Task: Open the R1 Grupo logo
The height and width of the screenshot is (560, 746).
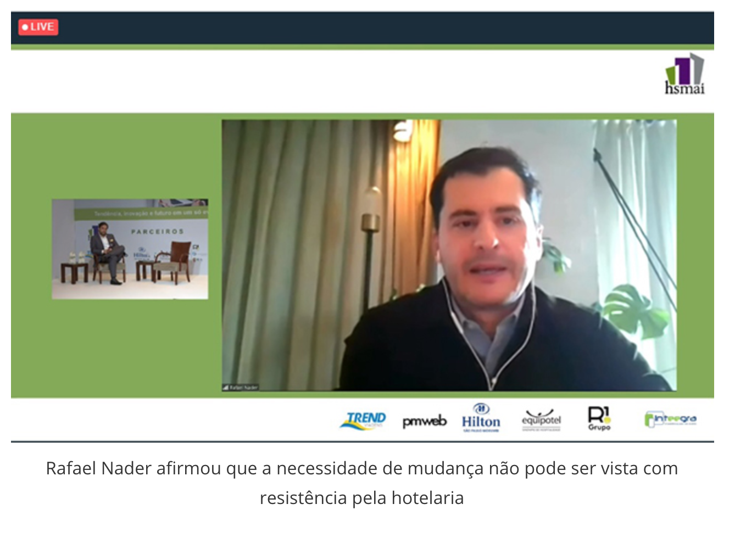Action: 599,418
